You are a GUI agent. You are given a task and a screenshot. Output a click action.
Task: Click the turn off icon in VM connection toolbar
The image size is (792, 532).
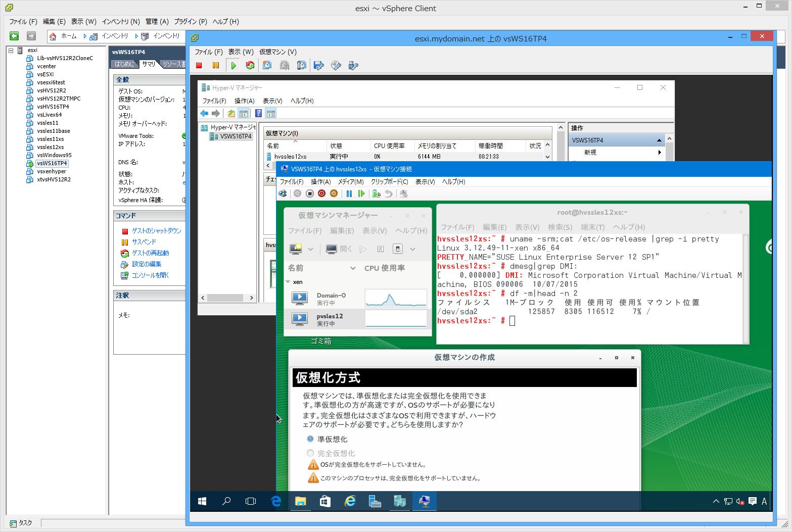310,194
